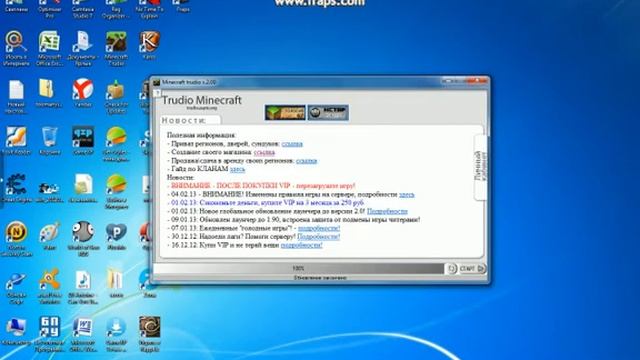Screen dimensions: 640x360
Task: Open the documents shortcut next to Excel
Action: 83,42
